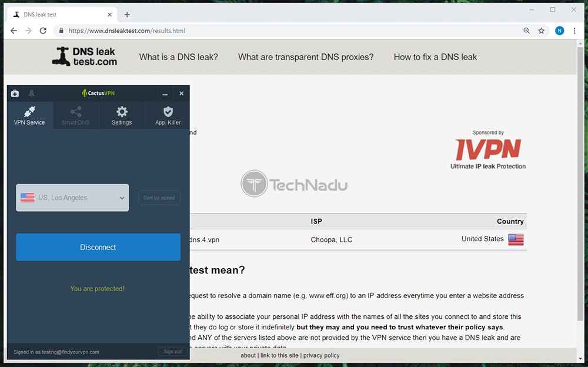Image resolution: width=588 pixels, height=367 pixels.
Task: Click the IVPN sponsor logo
Action: (x=488, y=149)
